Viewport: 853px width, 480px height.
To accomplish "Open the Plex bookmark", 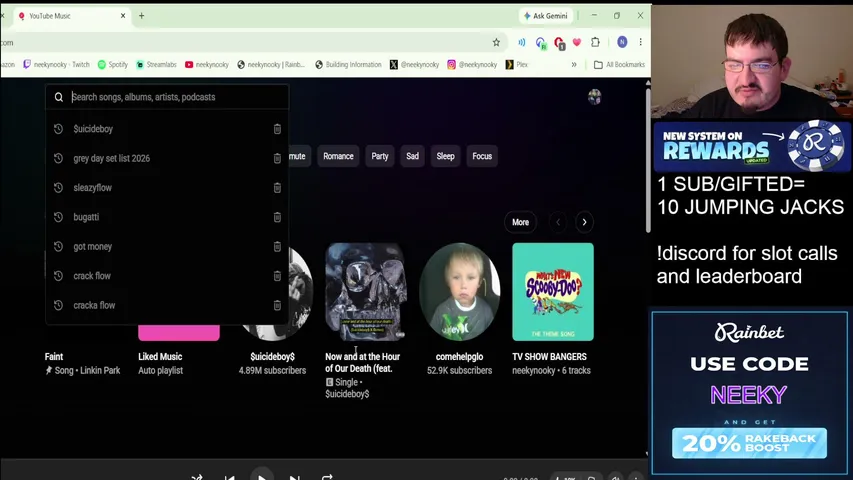I will click(517, 64).
